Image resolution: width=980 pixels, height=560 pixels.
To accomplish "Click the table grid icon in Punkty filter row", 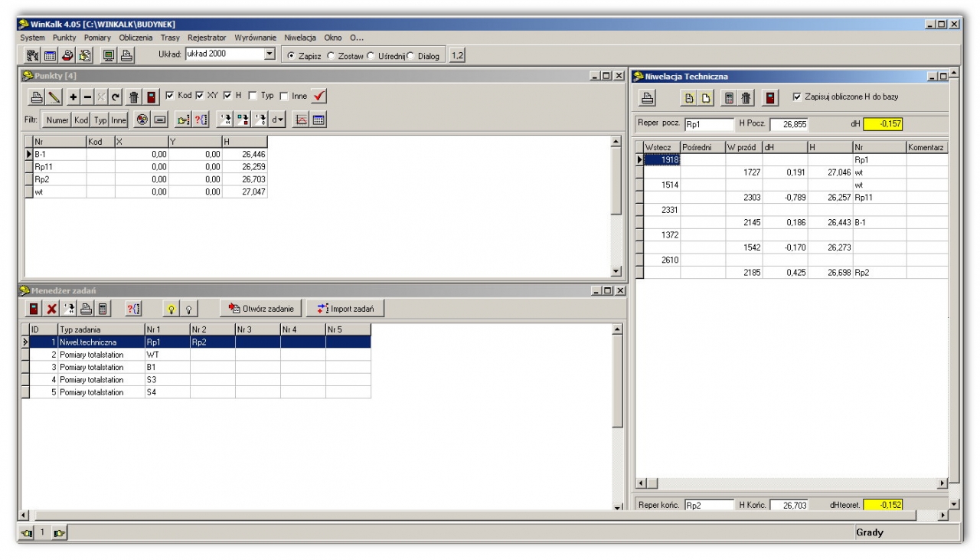I will pos(318,120).
